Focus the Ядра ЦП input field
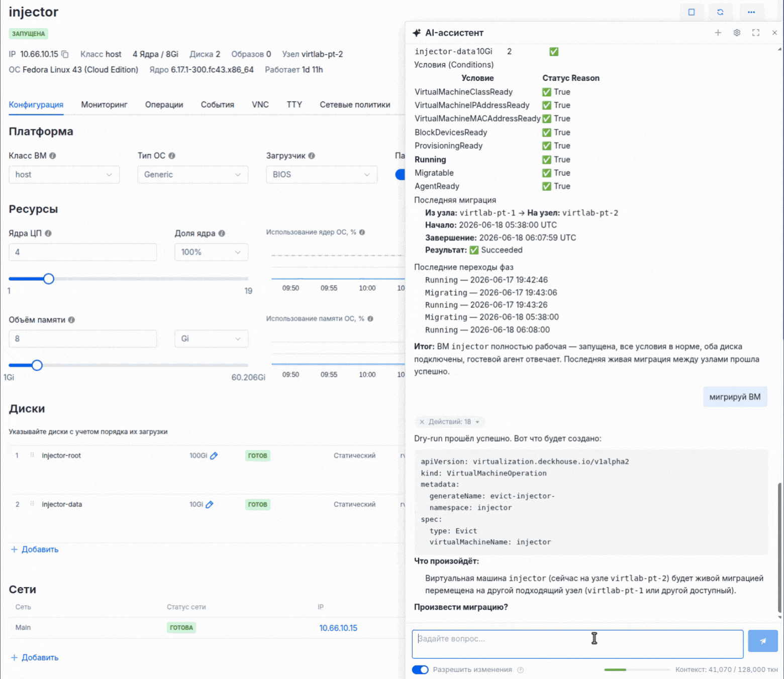784x679 pixels. pyautogui.click(x=82, y=252)
